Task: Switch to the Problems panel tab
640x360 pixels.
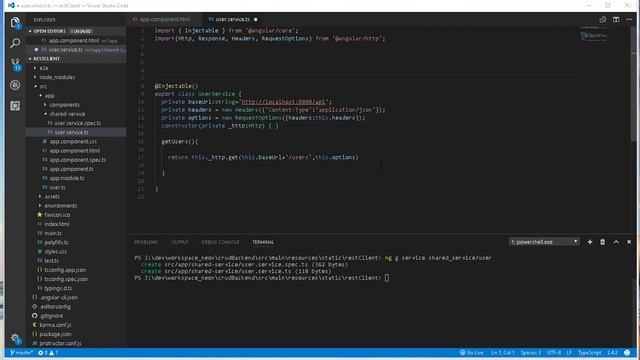Action: [x=146, y=242]
